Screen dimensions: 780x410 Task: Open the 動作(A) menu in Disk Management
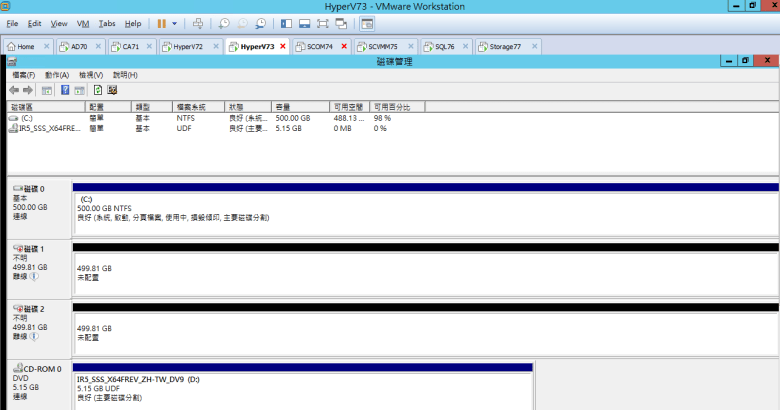coord(57,75)
